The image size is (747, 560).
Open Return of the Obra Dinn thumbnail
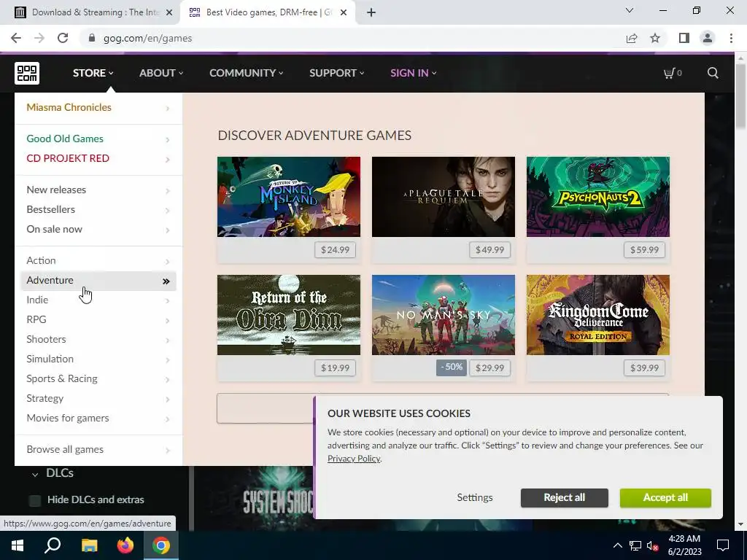[x=289, y=315]
